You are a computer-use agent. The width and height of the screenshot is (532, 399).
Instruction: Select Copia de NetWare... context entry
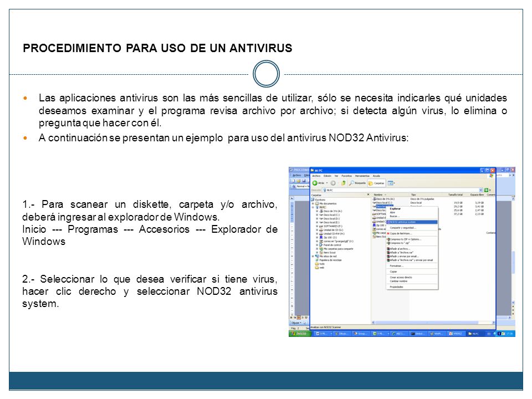tap(412, 233)
